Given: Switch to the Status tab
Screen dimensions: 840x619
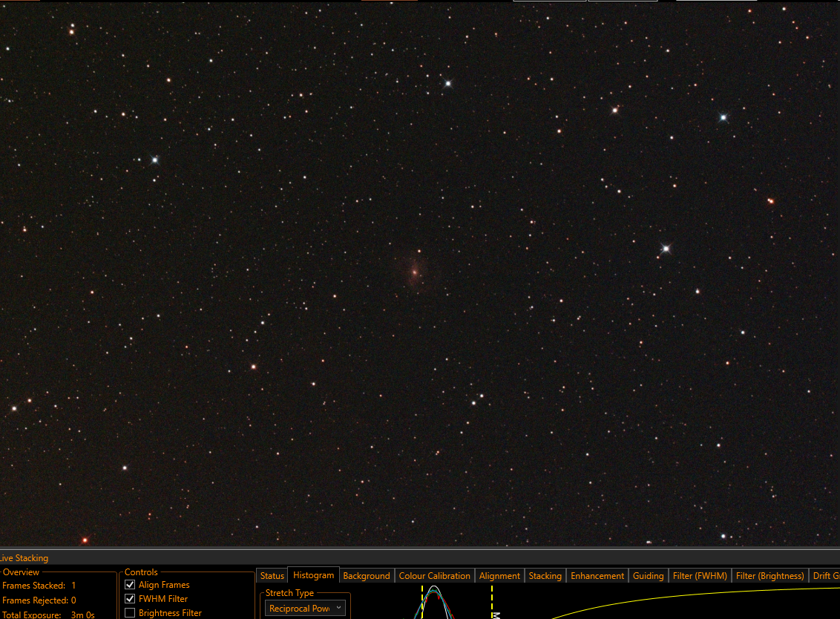Looking at the screenshot, I should tap(272, 576).
